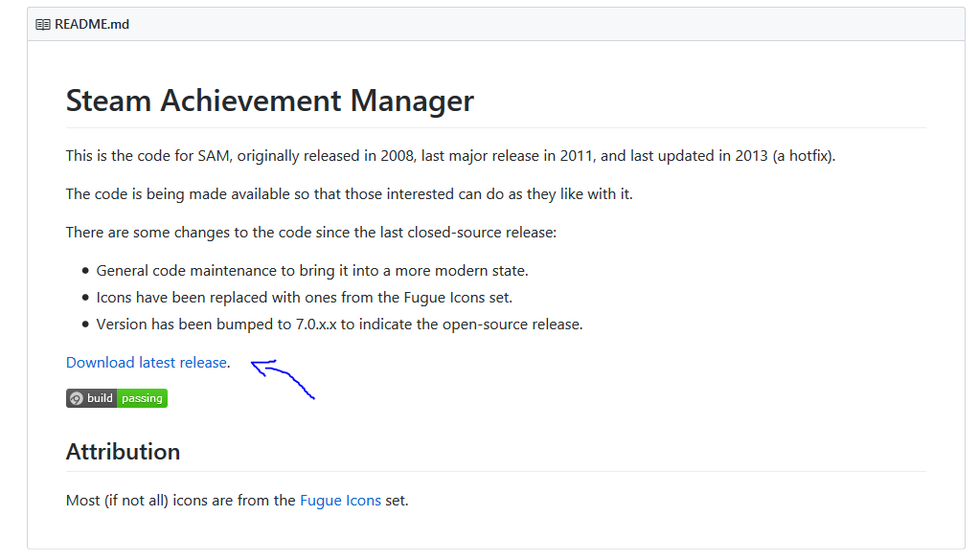Click the Travis logo in build badge

(x=77, y=398)
